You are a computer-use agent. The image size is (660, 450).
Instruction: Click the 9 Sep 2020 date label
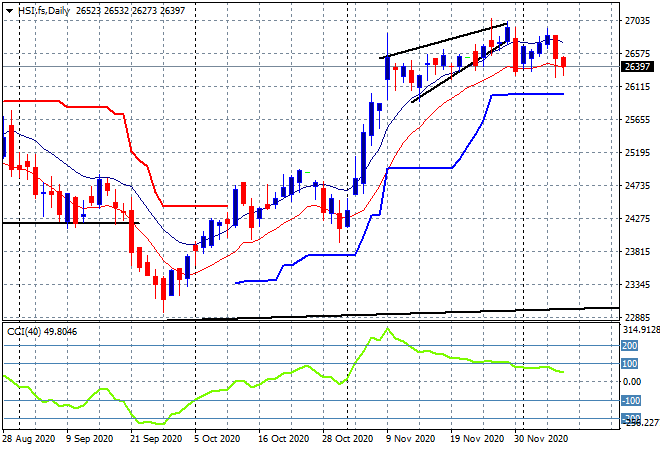89,439
